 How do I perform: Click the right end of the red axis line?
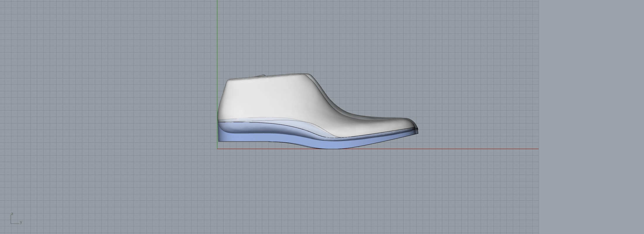tap(537, 149)
